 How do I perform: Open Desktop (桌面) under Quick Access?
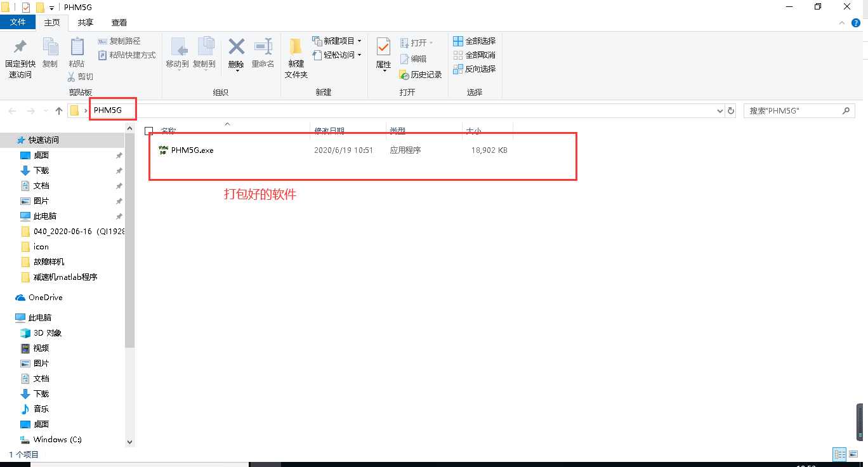click(41, 155)
